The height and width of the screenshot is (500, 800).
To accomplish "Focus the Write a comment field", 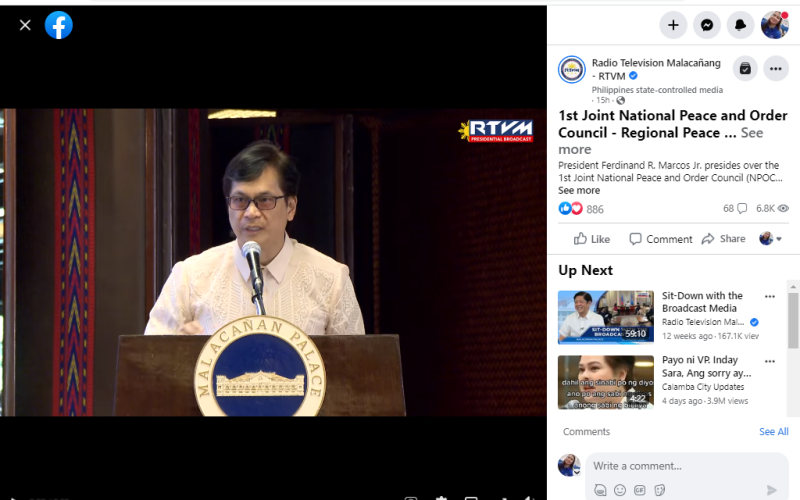I will click(x=680, y=466).
